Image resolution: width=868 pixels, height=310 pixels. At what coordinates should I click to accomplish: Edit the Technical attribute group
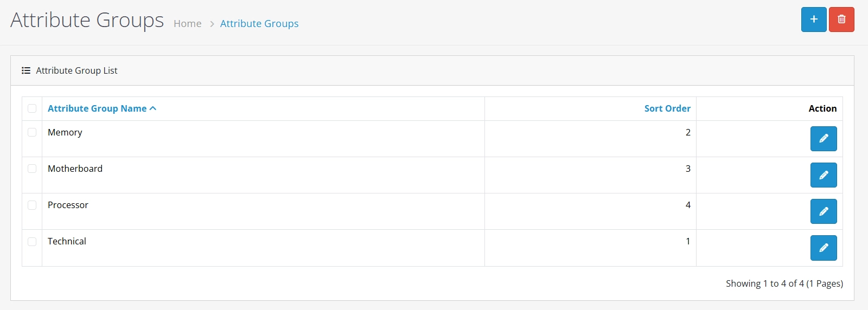pos(824,248)
